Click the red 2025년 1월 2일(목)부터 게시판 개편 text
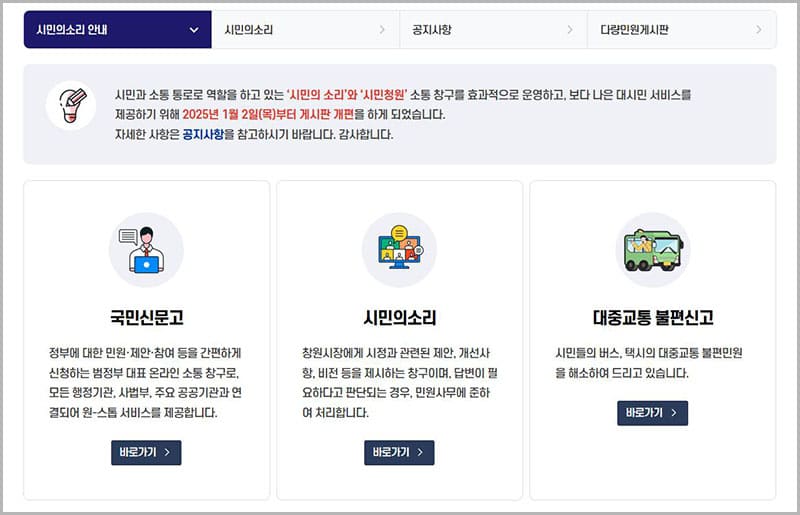 (268, 114)
